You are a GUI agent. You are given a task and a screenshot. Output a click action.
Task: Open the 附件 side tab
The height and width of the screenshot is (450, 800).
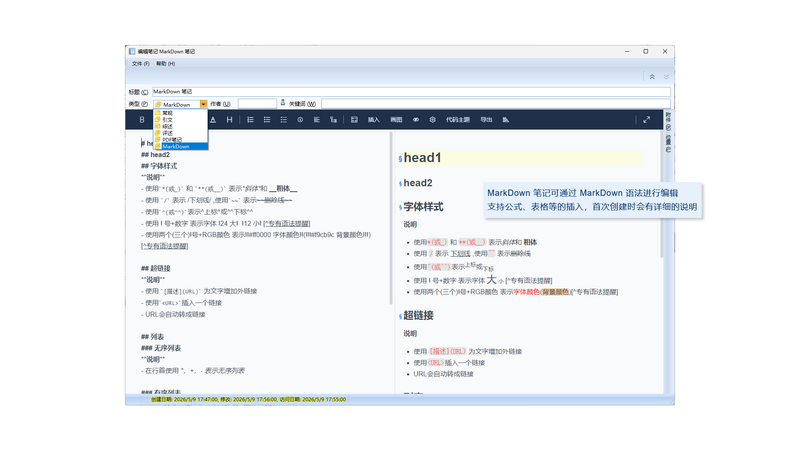pos(668,121)
